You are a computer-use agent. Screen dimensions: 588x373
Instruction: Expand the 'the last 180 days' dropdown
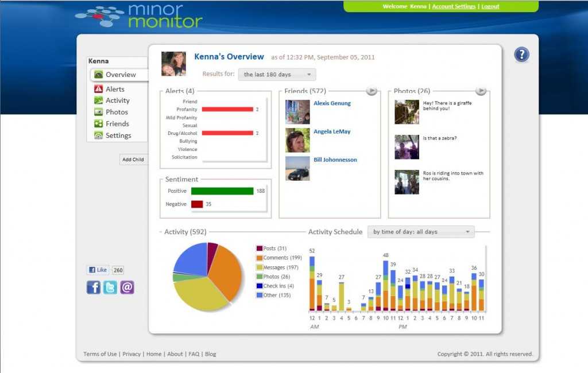coord(277,75)
